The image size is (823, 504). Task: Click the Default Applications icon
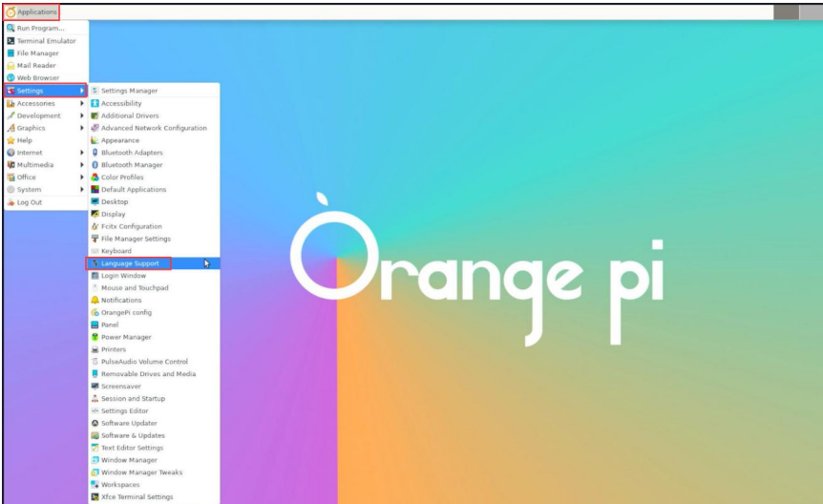(95, 190)
